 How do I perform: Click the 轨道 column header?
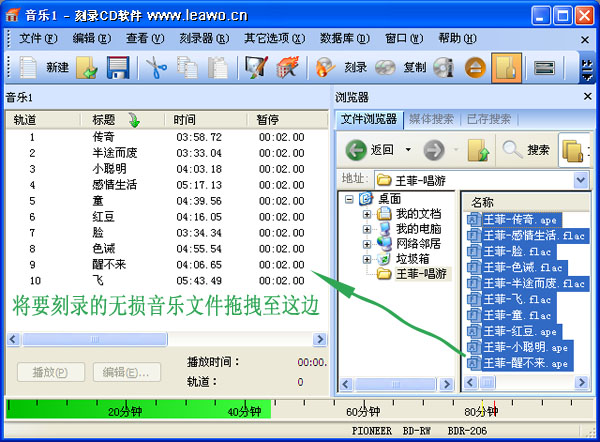click(43, 120)
